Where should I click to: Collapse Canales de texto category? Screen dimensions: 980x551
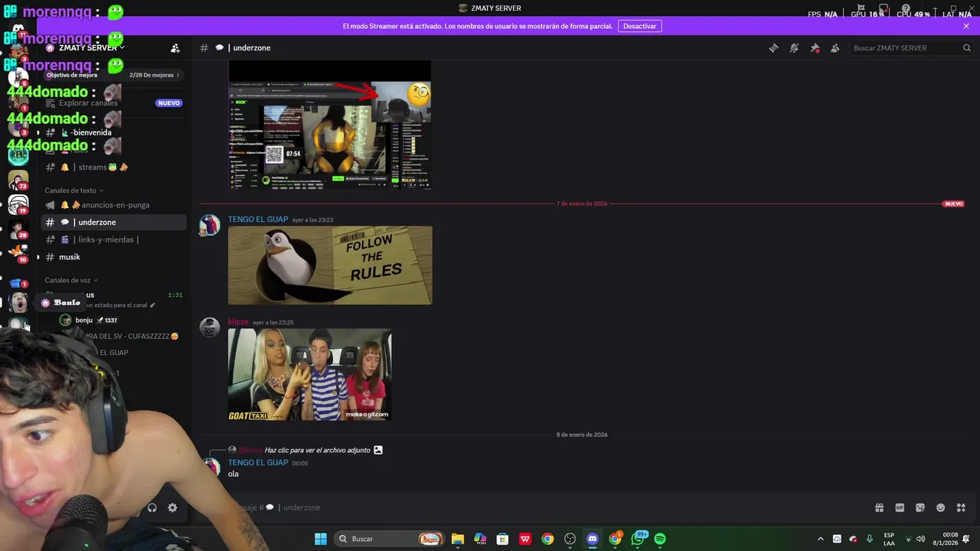(x=73, y=191)
